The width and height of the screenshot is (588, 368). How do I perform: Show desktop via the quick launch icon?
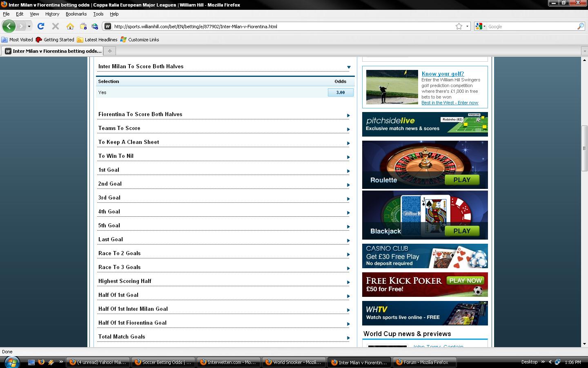[x=31, y=362]
